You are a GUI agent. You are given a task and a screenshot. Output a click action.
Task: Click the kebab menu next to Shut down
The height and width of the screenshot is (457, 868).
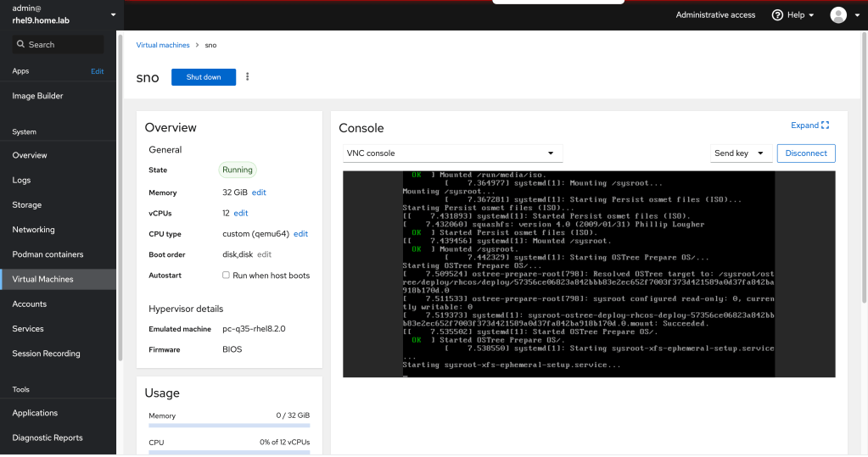point(248,77)
